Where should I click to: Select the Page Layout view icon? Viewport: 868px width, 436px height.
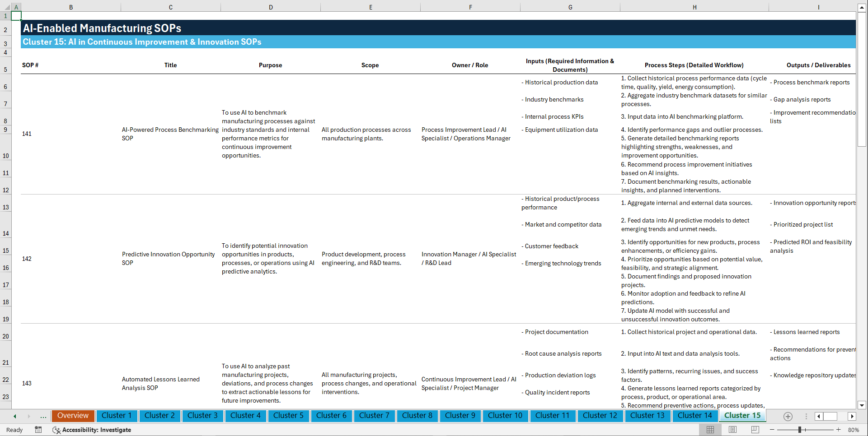click(732, 430)
